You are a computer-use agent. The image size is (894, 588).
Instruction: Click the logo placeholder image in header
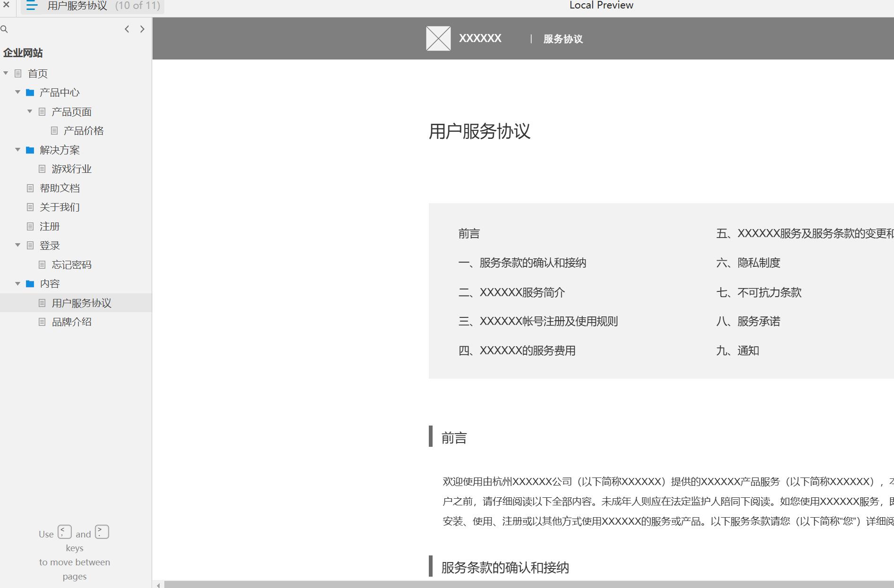point(438,38)
